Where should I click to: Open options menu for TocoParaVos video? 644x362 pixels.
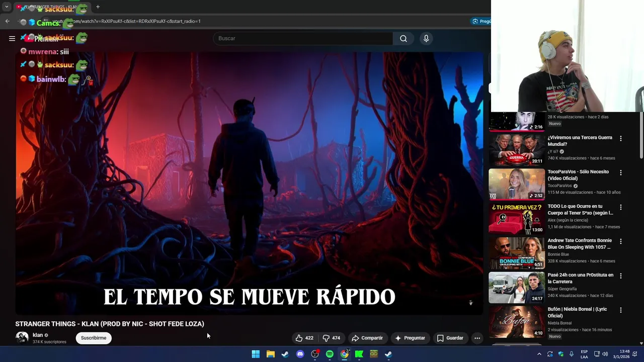[620, 172]
